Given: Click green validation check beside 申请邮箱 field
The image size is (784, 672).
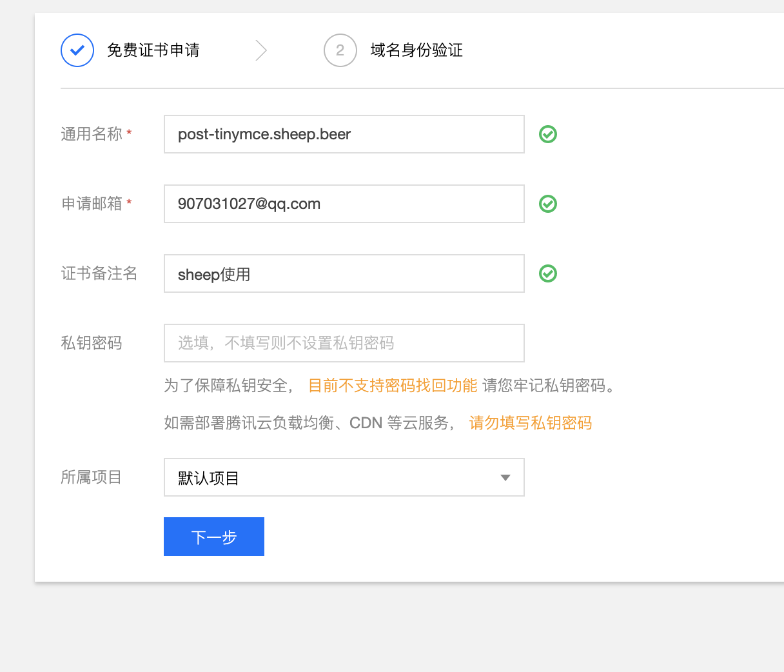Looking at the screenshot, I should click(548, 204).
